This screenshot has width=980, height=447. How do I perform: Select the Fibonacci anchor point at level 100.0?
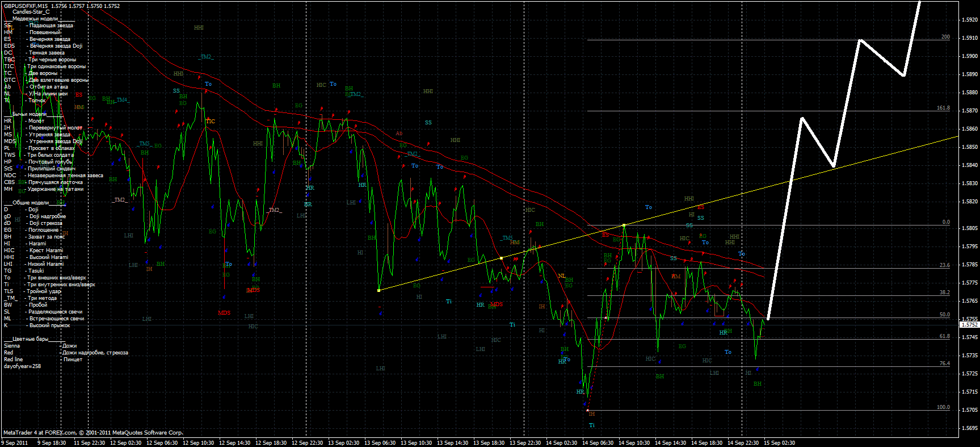[x=587, y=410]
